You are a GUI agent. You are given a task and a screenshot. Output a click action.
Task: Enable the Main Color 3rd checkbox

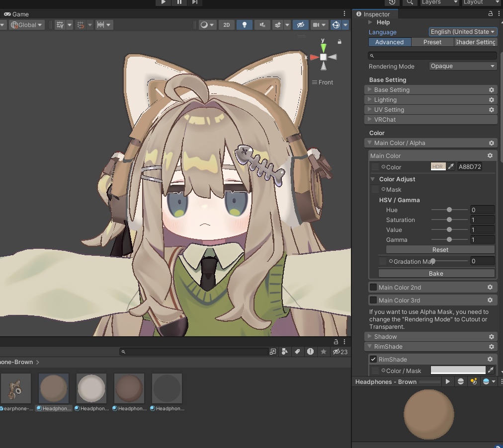click(373, 300)
